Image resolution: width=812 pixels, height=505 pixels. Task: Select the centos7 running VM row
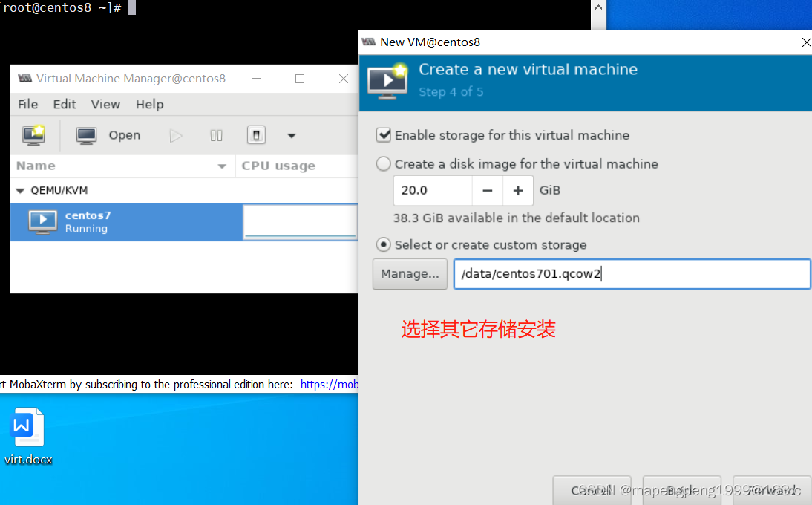click(x=184, y=222)
